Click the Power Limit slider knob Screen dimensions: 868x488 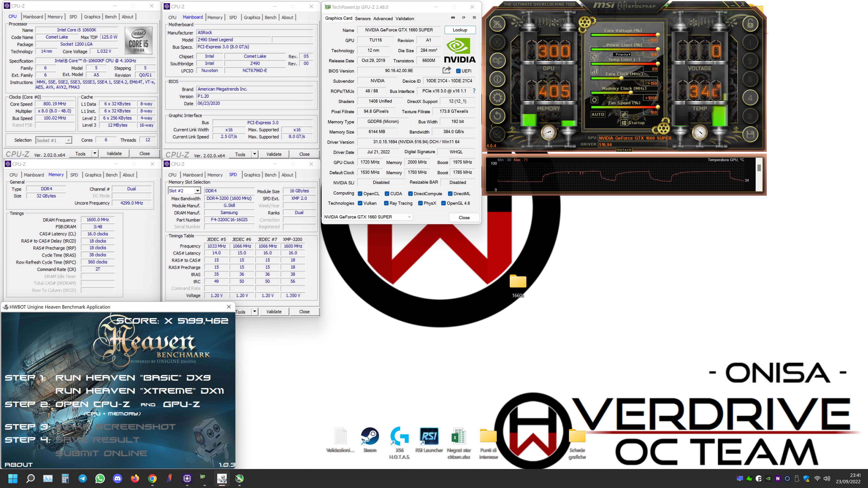point(657,49)
